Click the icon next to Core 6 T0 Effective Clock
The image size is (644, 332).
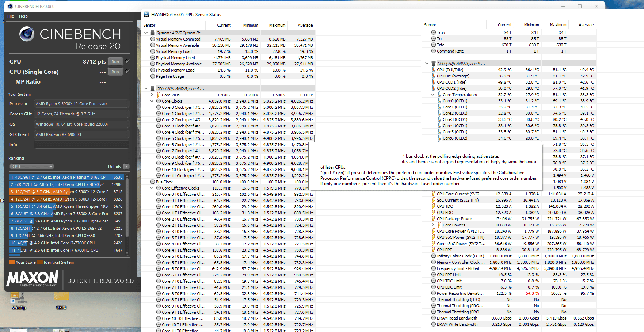pos(159,269)
